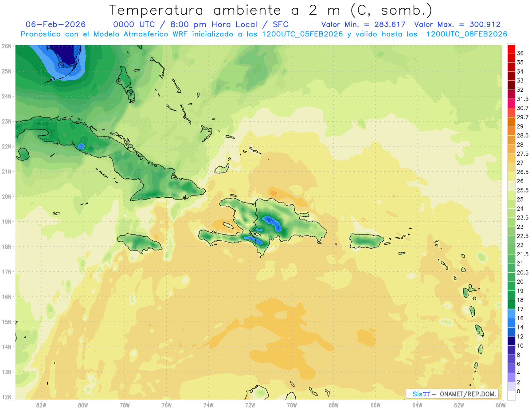Click the latitude axis label '18N'
This screenshot has height=411, width=532.
7,247
